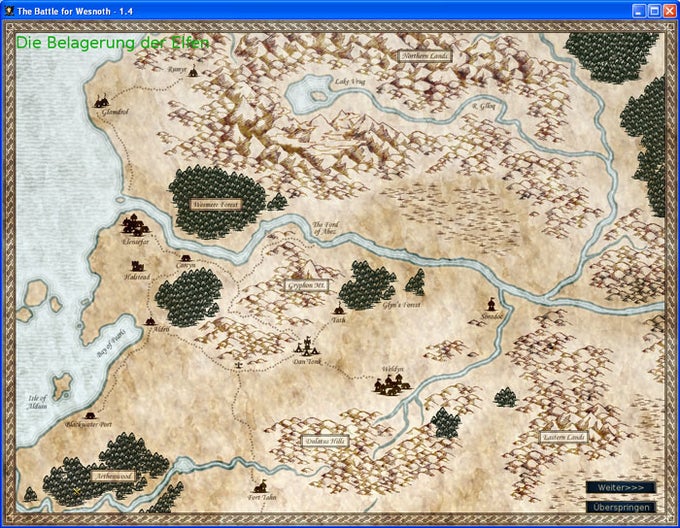Click the yellow X marker in Aethenwood
The width and height of the screenshot is (680, 528).
77,492
